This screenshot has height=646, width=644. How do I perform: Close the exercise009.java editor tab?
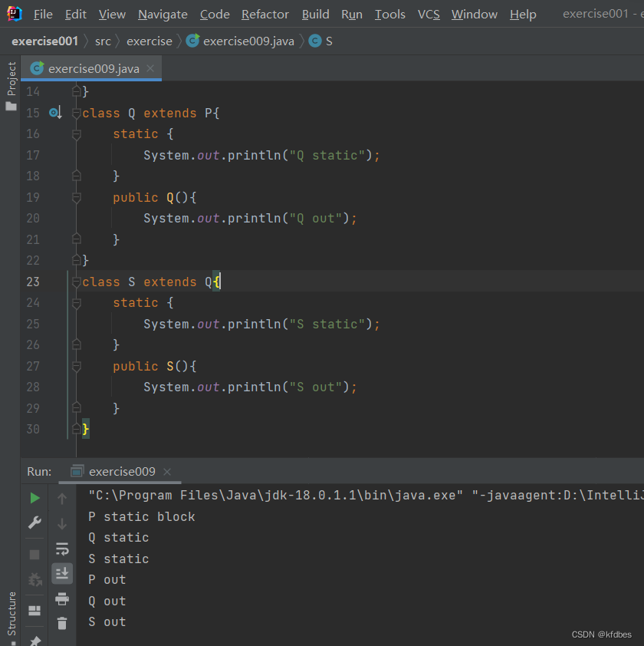coord(150,68)
